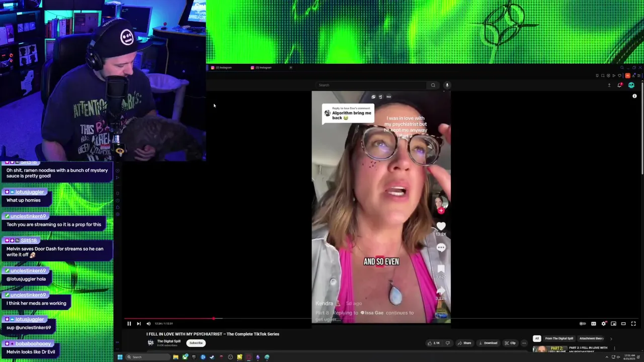Select the From The Digital Spill chip
Viewport: 644px width, 362px height.
(x=559, y=338)
